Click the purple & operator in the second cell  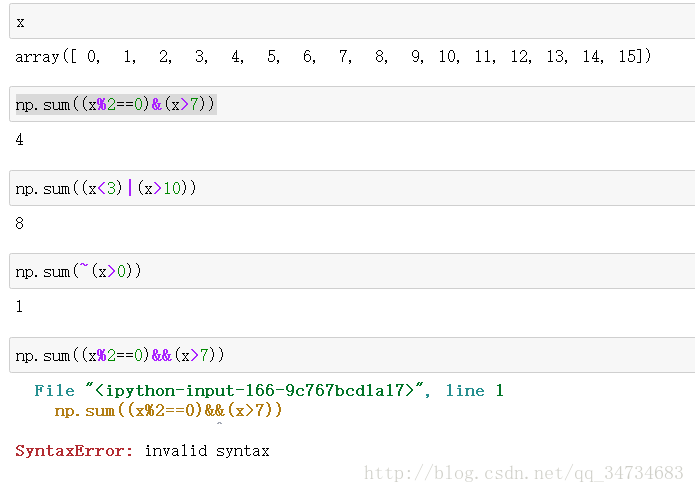coord(156,104)
